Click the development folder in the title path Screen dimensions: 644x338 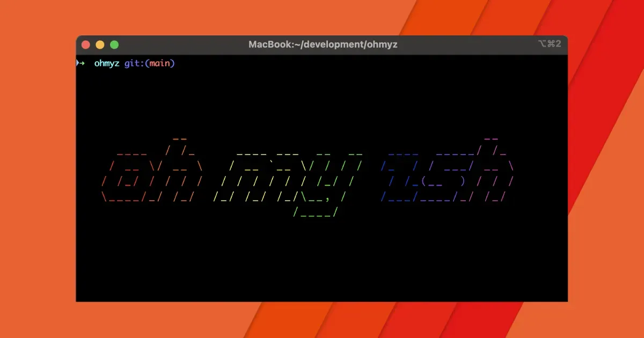click(x=333, y=45)
